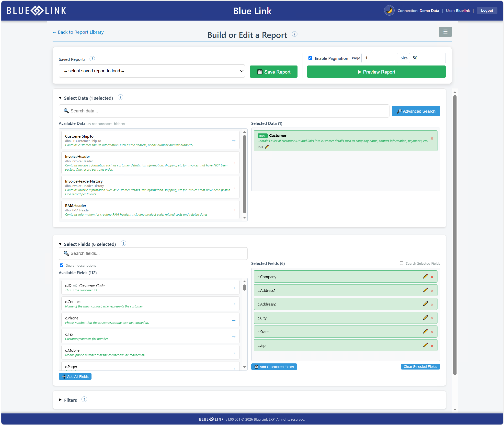Toggle dark mode moon icon
The image size is (504, 425).
pos(389,11)
